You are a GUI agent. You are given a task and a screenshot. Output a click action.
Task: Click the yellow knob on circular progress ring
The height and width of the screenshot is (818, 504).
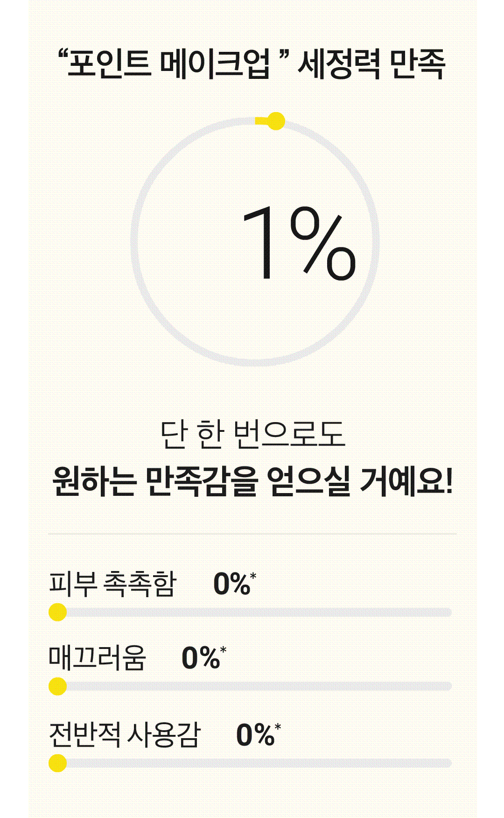pos(276,121)
